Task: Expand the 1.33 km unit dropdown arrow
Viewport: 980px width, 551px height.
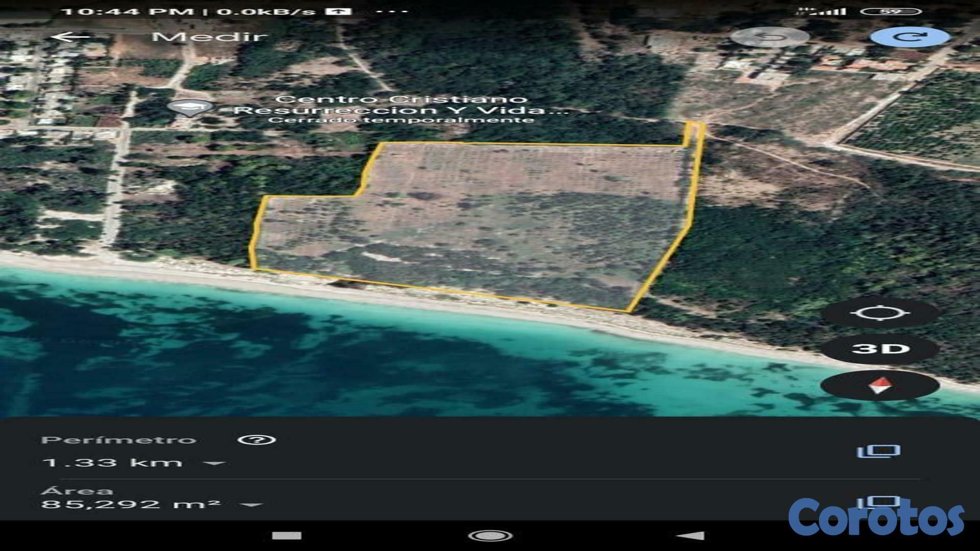Action: point(214,463)
